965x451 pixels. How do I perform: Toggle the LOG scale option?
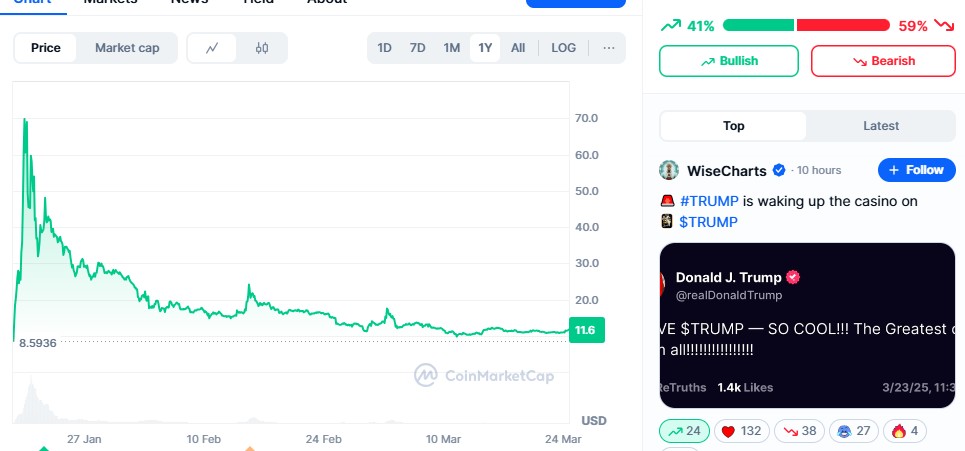563,47
